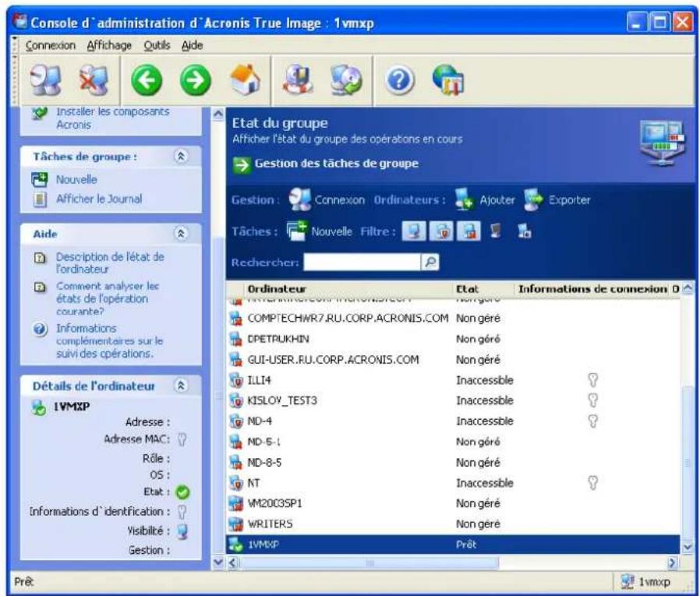The height and width of the screenshot is (596, 700).
Task: Select the COMPTECHWR7.RU.CORP.ACRONIS.COM row
Action: [453, 318]
